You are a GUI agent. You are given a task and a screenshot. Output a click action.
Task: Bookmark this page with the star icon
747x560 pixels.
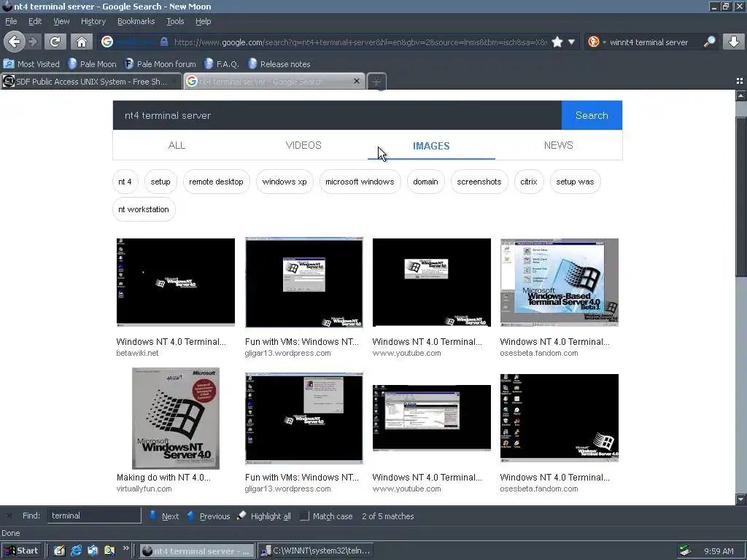[x=557, y=42]
